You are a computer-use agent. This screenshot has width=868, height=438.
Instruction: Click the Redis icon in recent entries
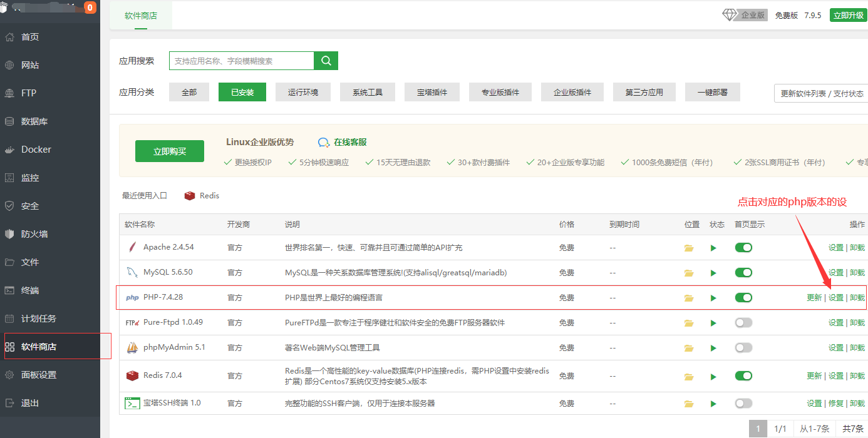point(190,196)
